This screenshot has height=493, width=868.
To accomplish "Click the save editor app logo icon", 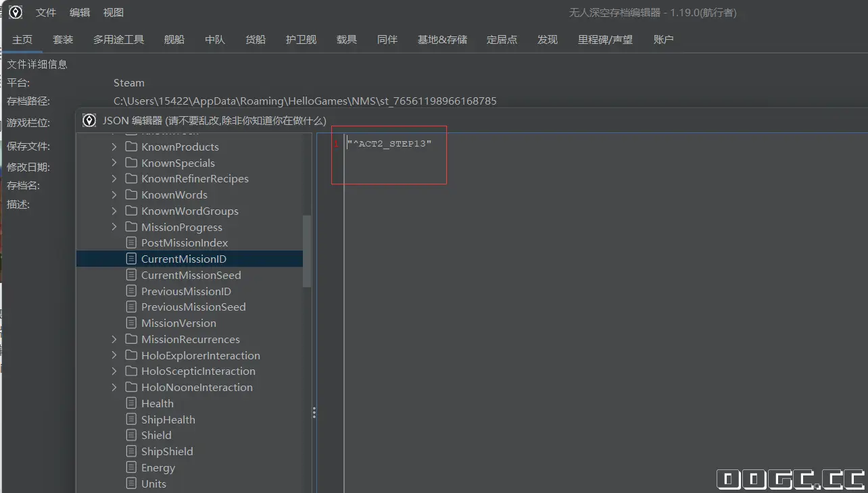I will point(15,12).
